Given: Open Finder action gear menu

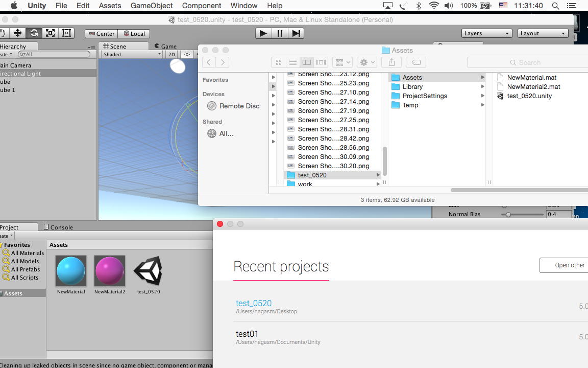Looking at the screenshot, I should pos(367,62).
